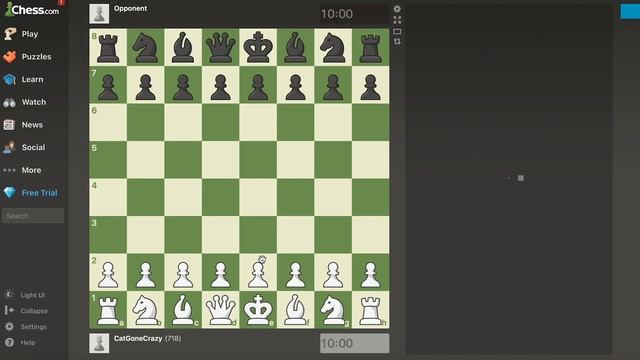Expand the More menu
This screenshot has width=640, height=360.
[x=31, y=170]
